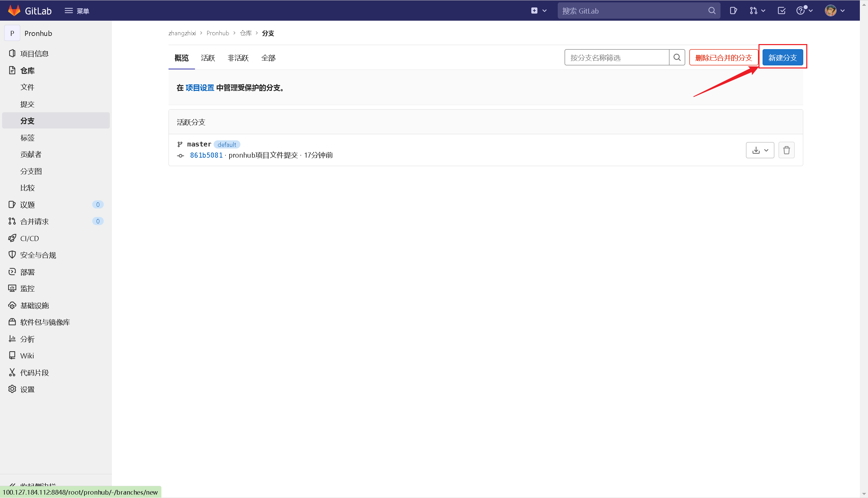
Task: Open the Wiki sidebar item
Action: coord(27,356)
